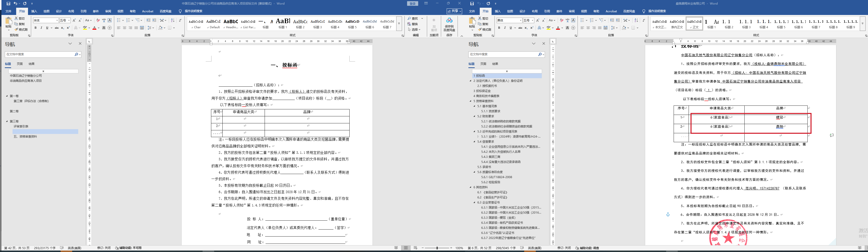The width and height of the screenshot is (868, 252).
Task: Click the 登录 button in title bar
Action: (412, 3)
